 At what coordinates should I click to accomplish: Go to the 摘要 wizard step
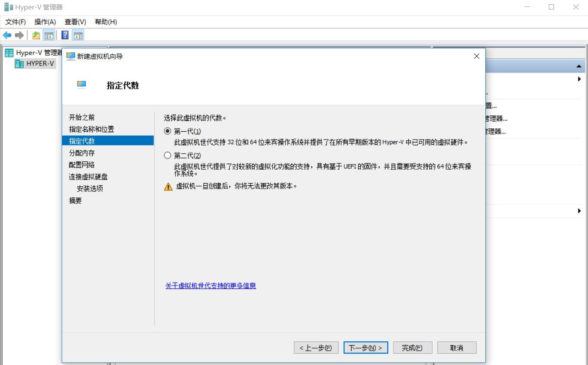75,200
